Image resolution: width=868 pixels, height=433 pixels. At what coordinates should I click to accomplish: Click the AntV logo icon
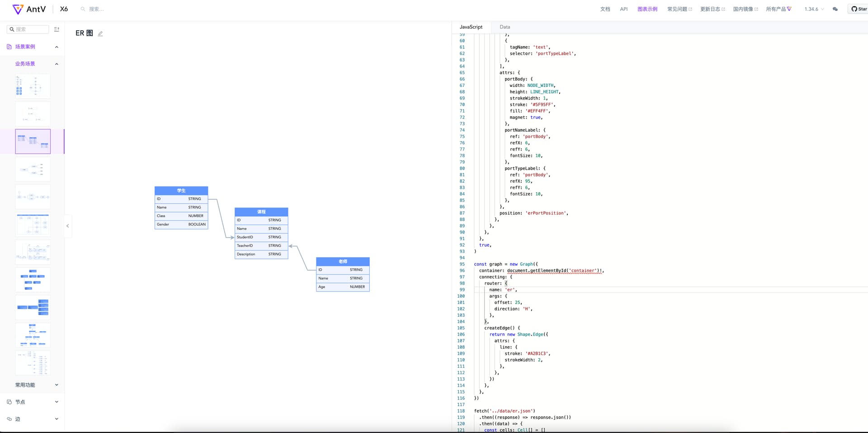(18, 9)
